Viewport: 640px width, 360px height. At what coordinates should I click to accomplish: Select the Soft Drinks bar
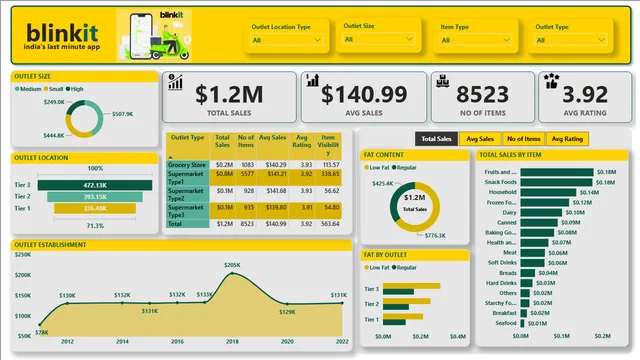[x=532, y=263]
